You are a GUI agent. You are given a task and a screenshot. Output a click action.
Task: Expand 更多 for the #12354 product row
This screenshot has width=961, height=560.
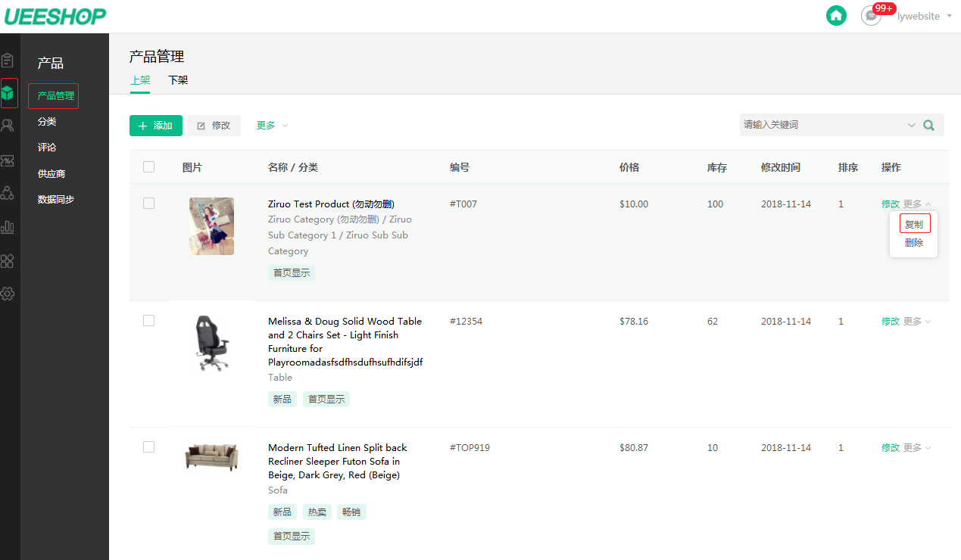coord(917,322)
